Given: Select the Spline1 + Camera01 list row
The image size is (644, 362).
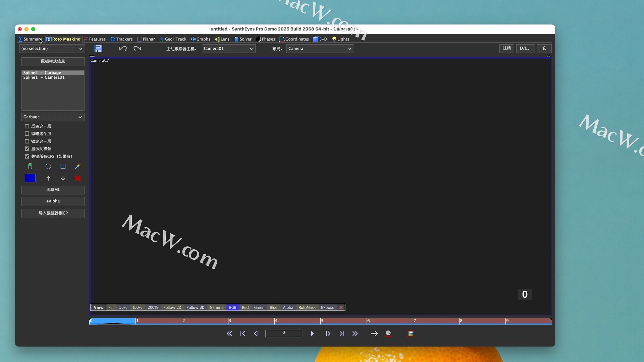Looking at the screenshot, I should click(x=53, y=77).
